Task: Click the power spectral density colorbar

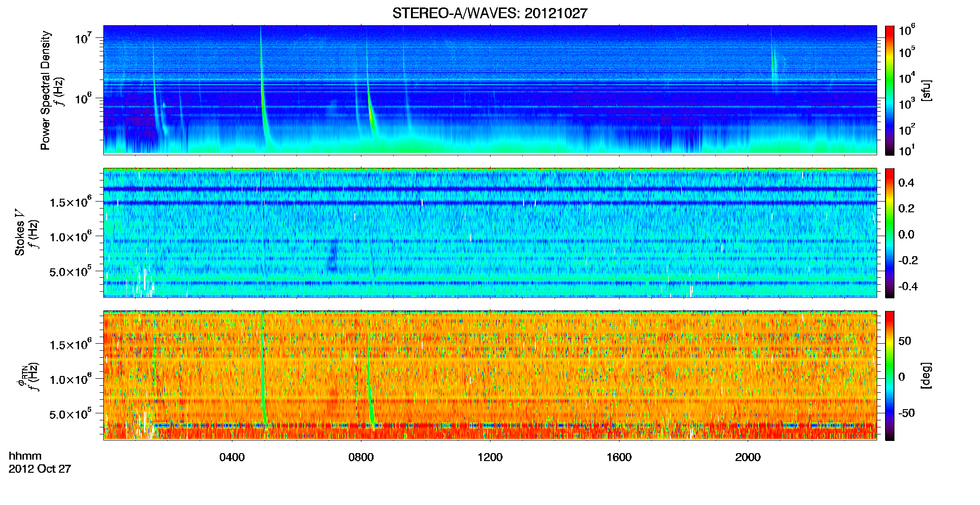Action: click(890, 90)
